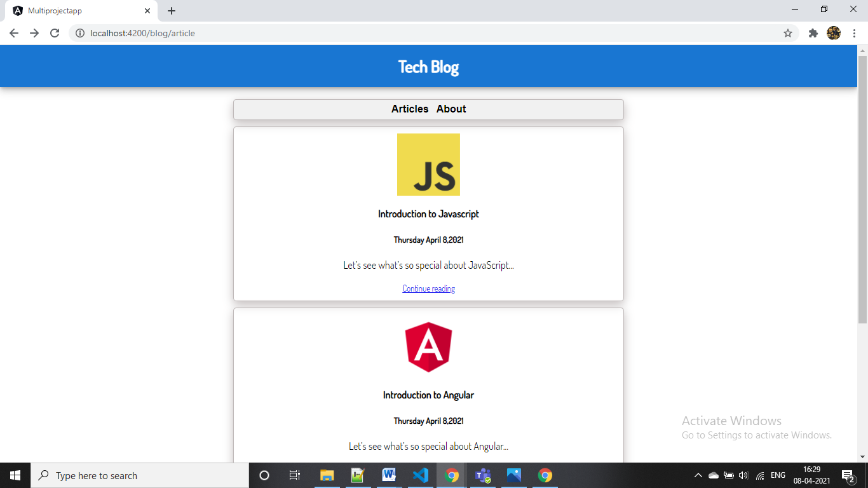Open Microsoft Teams from the taskbar
The width and height of the screenshot is (868, 488).
tap(483, 475)
